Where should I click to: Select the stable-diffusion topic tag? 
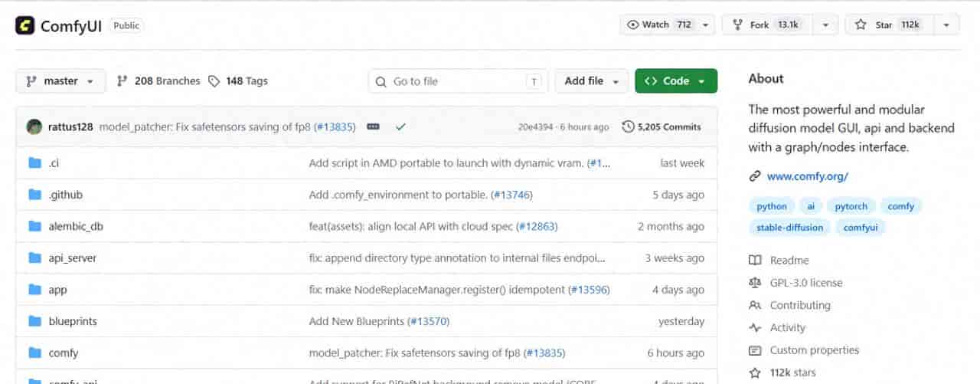[790, 228]
